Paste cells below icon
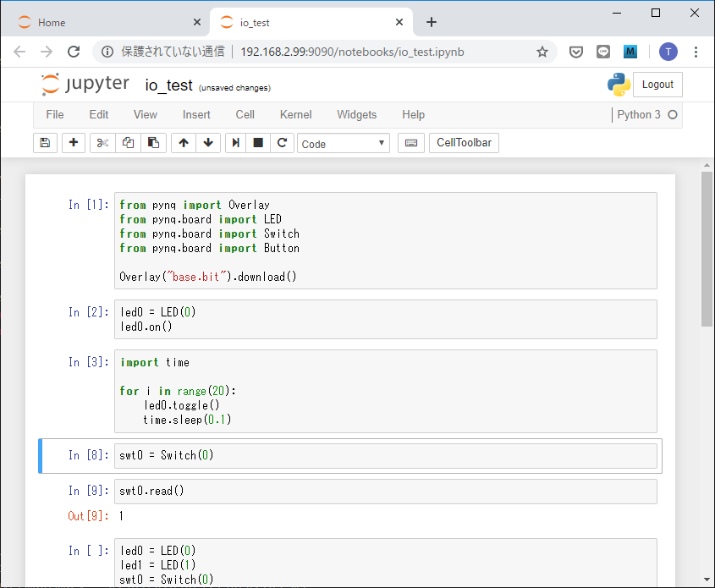Image resolution: width=715 pixels, height=588 pixels. point(152,143)
